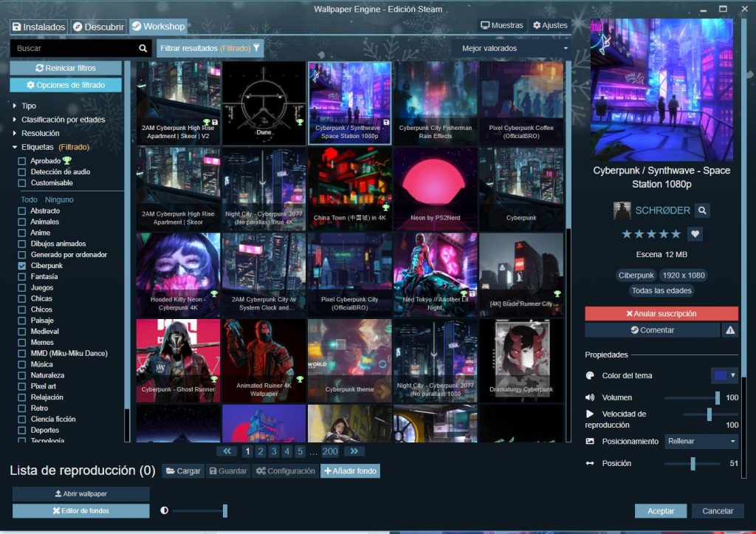Check the Fantasía tag
This screenshot has width=756, height=534.
click(21, 276)
